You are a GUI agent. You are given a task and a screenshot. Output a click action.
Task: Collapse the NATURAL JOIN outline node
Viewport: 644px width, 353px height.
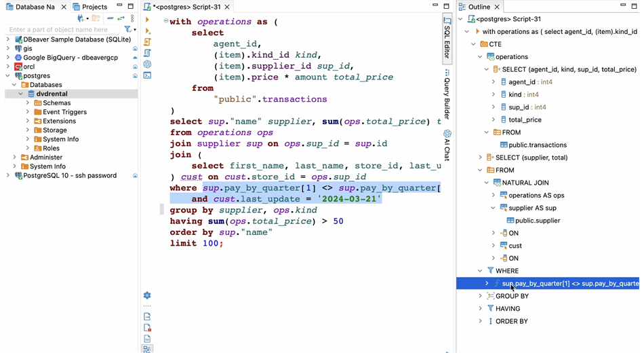tap(487, 182)
